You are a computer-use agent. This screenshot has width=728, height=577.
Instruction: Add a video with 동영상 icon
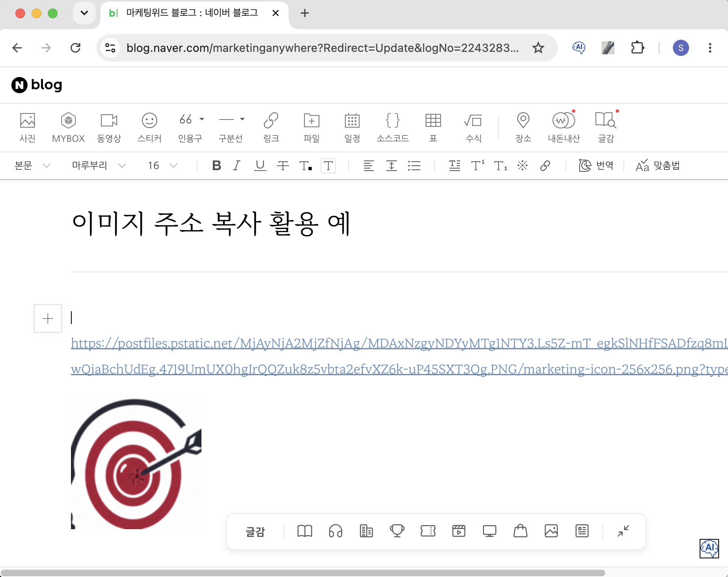pos(109,127)
